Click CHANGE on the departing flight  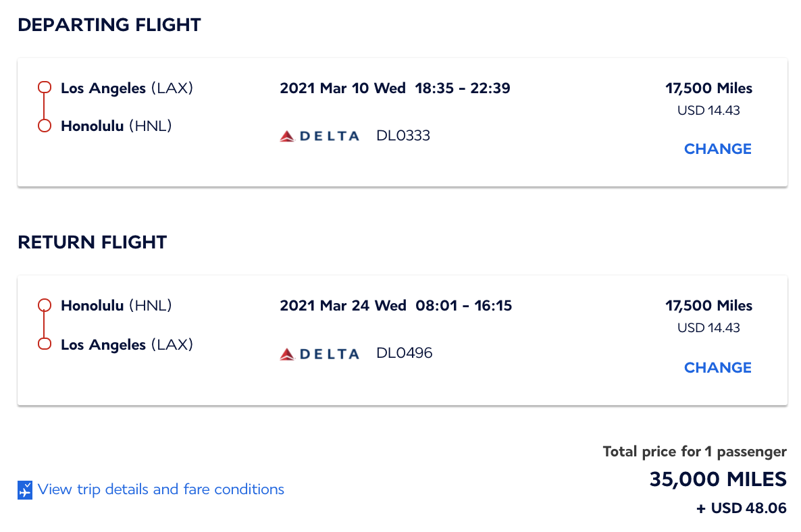(717, 149)
